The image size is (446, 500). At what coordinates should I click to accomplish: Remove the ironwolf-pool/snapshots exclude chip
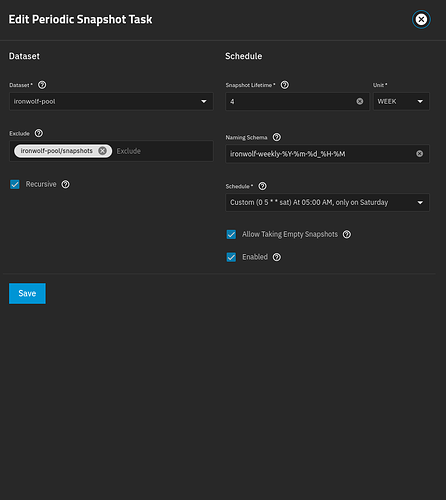coord(103,151)
